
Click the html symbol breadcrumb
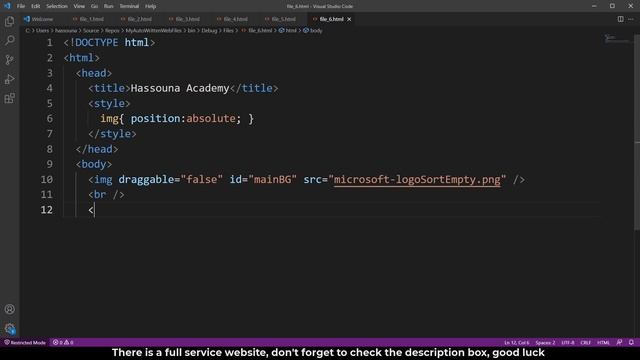tap(288, 31)
